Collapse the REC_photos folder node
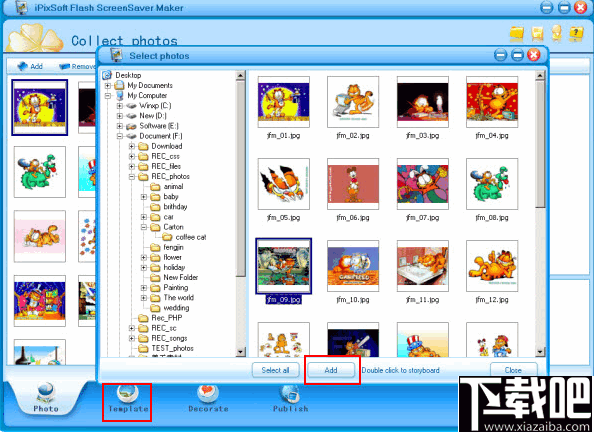The width and height of the screenshot is (594, 432). 132,177
